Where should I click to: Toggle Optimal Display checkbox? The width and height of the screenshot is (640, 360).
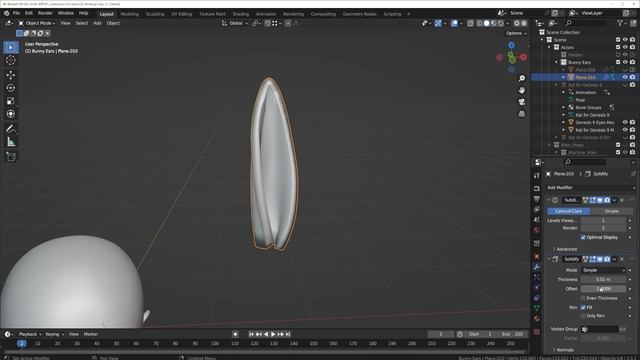pos(583,237)
